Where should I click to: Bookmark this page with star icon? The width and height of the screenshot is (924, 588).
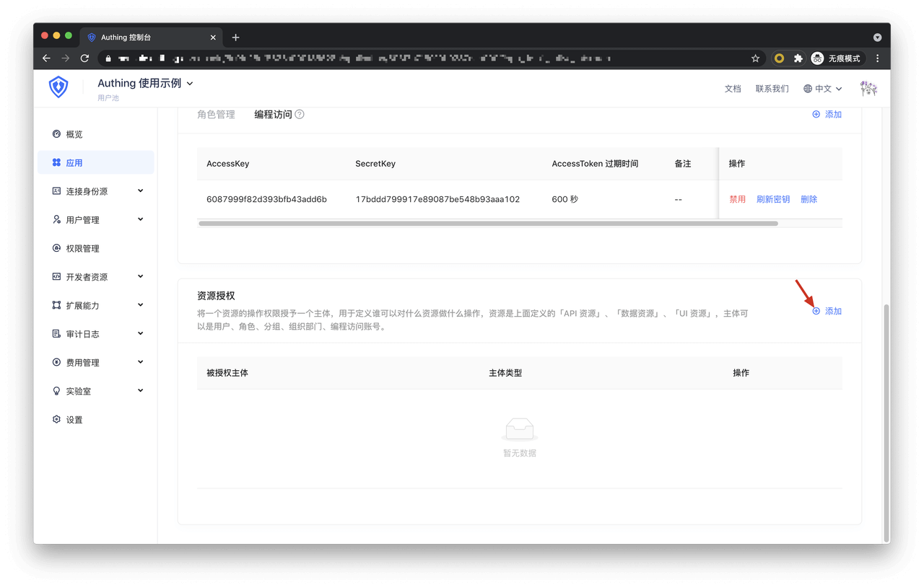click(x=755, y=58)
